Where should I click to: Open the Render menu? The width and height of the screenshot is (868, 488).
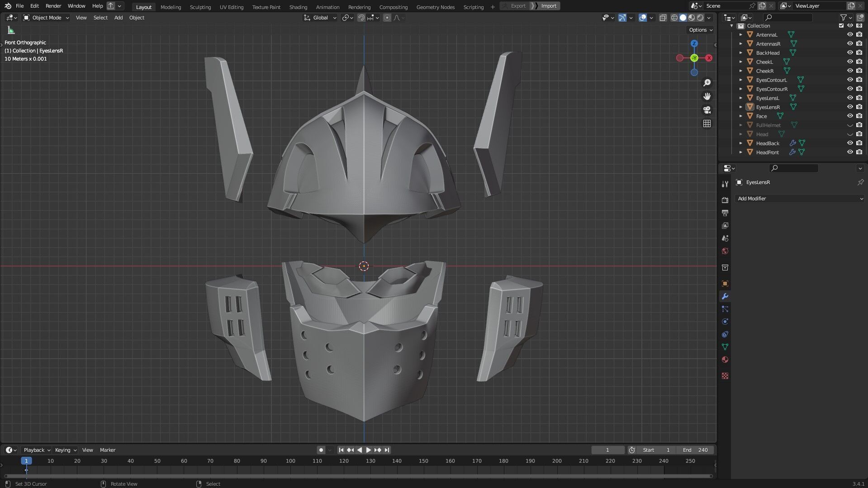pos(53,6)
